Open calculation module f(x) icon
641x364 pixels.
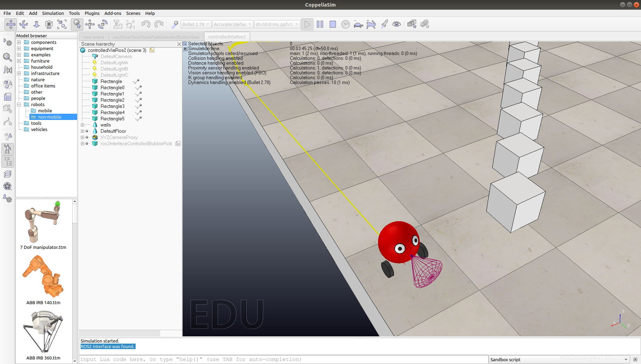click(x=8, y=70)
